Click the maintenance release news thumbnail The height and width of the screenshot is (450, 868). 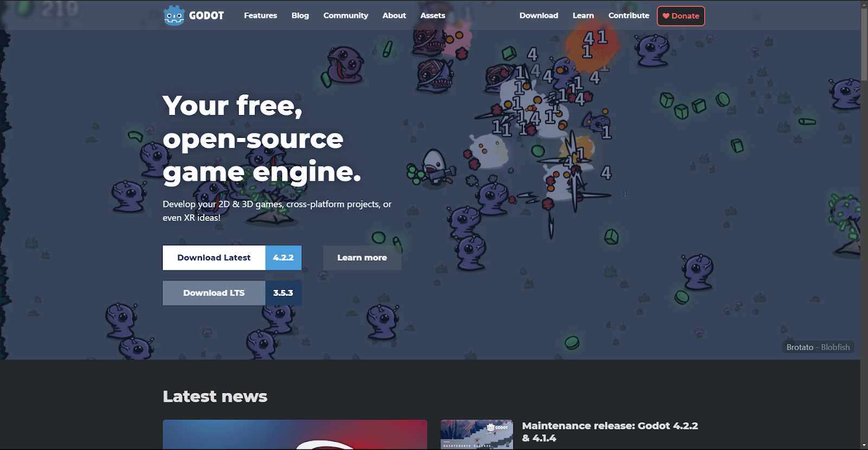coord(476,434)
